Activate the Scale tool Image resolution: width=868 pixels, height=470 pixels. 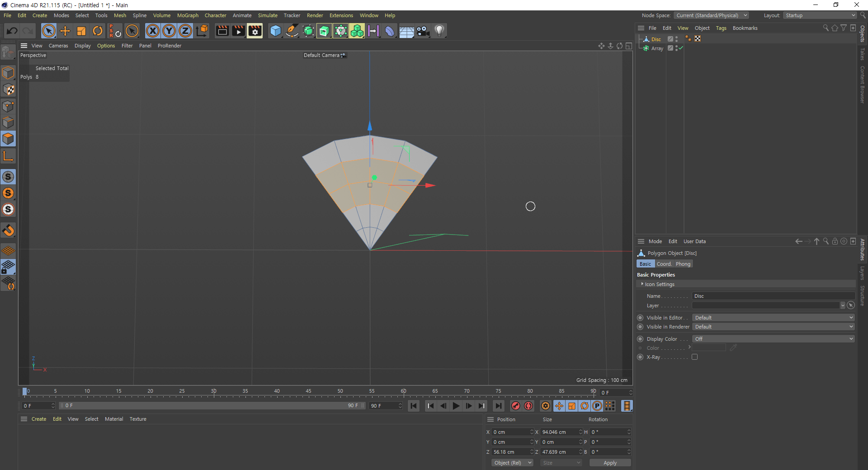81,31
